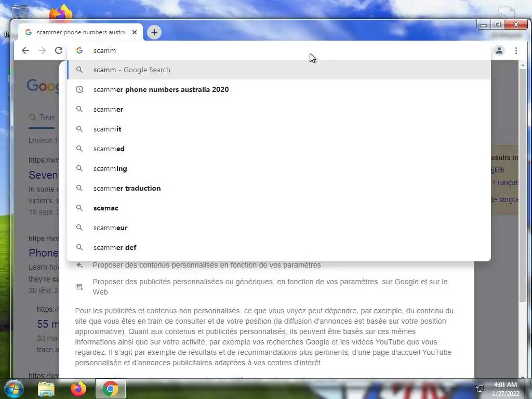532x399 pixels.
Task: Choose the 'scammer' suggestion
Action: coord(279,109)
